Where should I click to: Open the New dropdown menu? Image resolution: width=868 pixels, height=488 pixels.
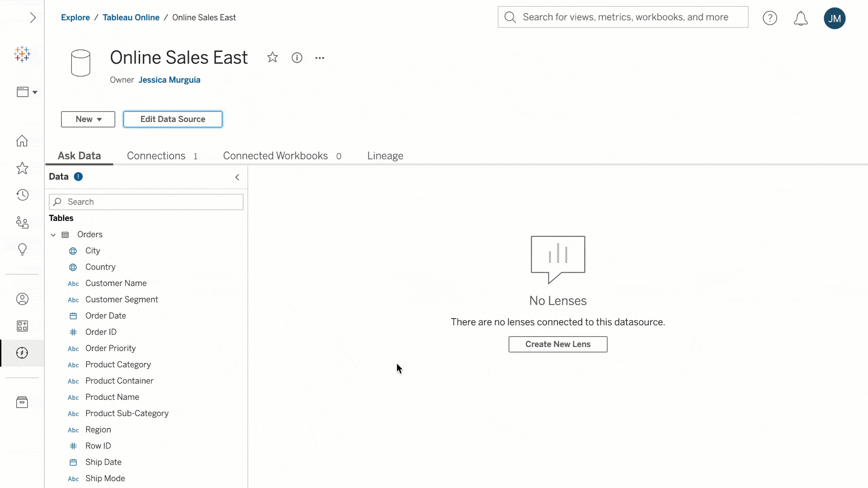coord(88,118)
